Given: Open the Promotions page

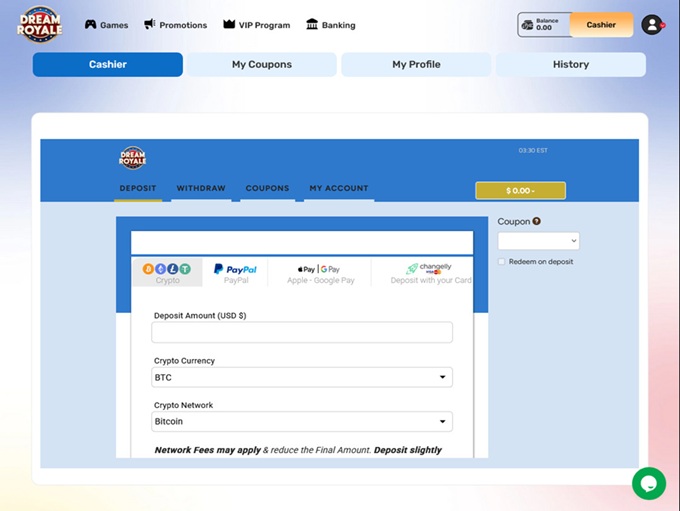Looking at the screenshot, I should point(175,25).
